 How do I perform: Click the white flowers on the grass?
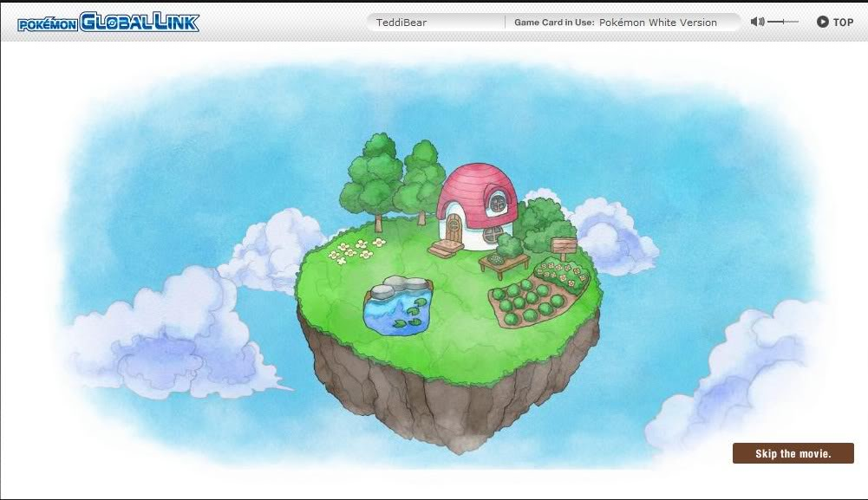click(x=356, y=250)
